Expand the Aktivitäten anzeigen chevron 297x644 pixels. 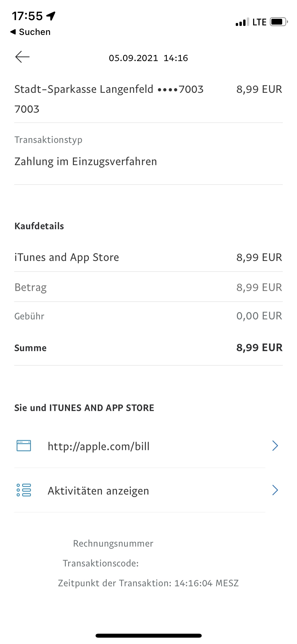(275, 490)
